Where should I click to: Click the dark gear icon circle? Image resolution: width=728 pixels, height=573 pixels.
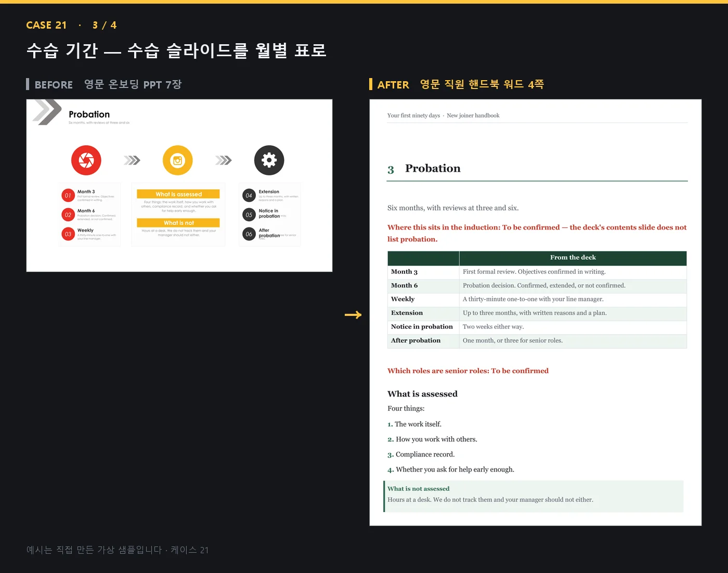[269, 160]
